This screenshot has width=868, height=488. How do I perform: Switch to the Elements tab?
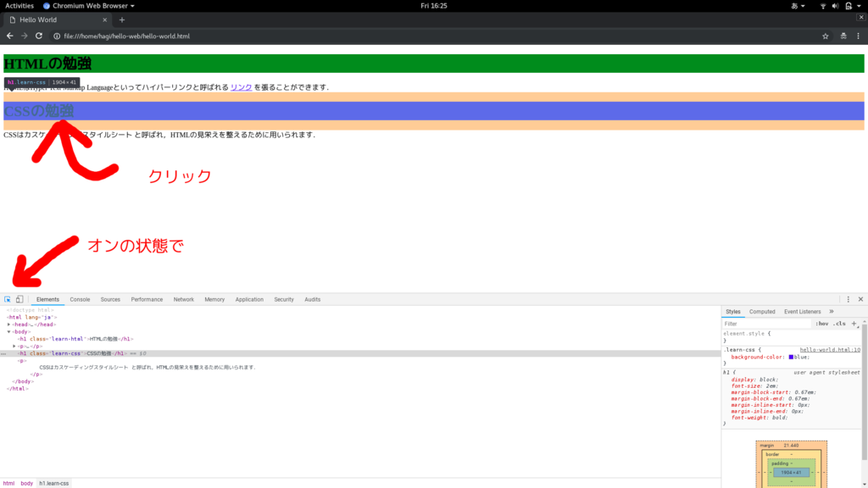coord(47,299)
